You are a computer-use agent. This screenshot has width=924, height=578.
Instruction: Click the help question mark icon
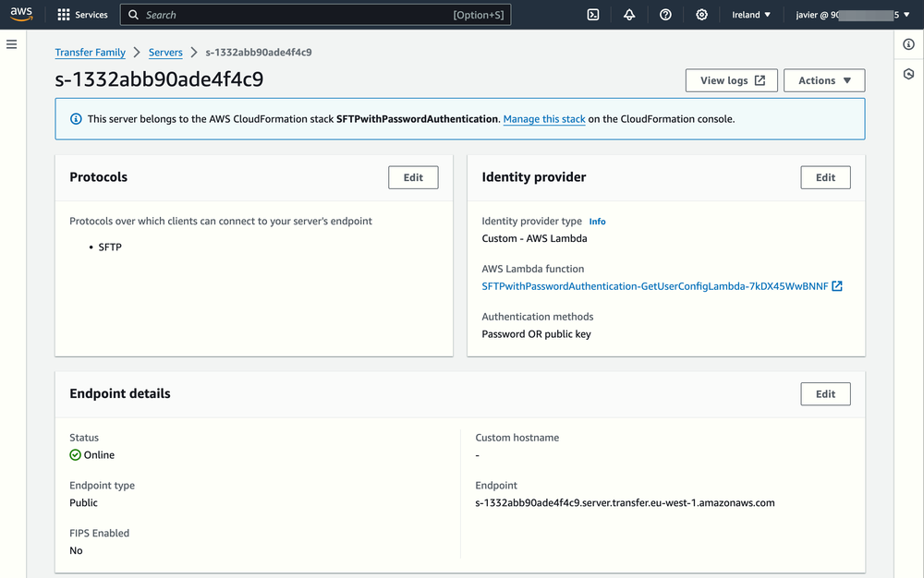(665, 15)
